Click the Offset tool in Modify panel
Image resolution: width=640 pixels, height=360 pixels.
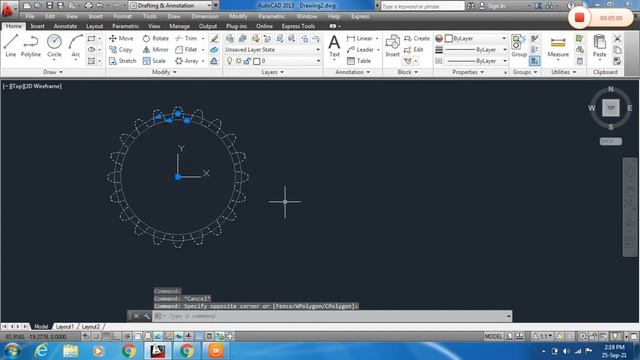click(x=214, y=61)
